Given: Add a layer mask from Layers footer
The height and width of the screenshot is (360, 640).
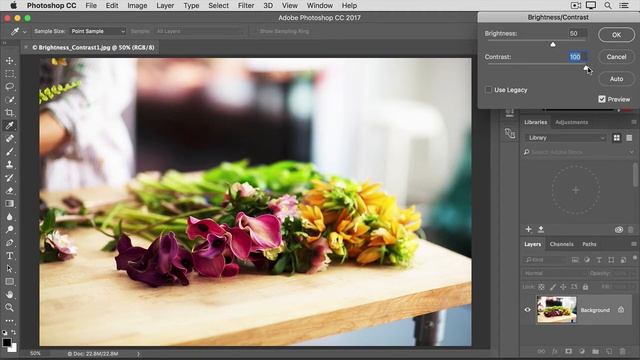Looking at the screenshot, I should (x=568, y=351).
